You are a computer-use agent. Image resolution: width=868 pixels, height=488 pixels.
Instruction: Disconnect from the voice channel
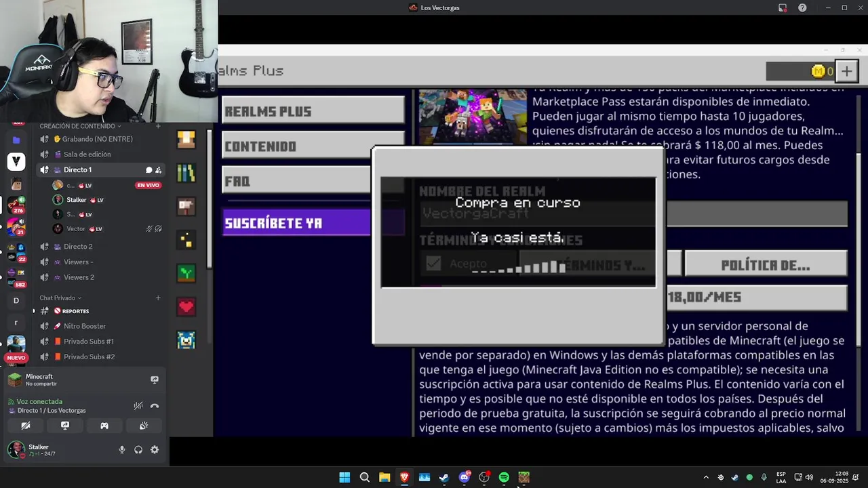point(155,406)
